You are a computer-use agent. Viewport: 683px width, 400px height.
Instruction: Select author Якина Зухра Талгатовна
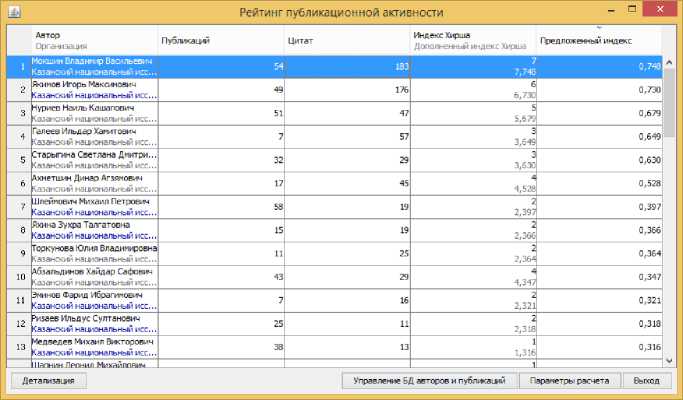click(81, 225)
